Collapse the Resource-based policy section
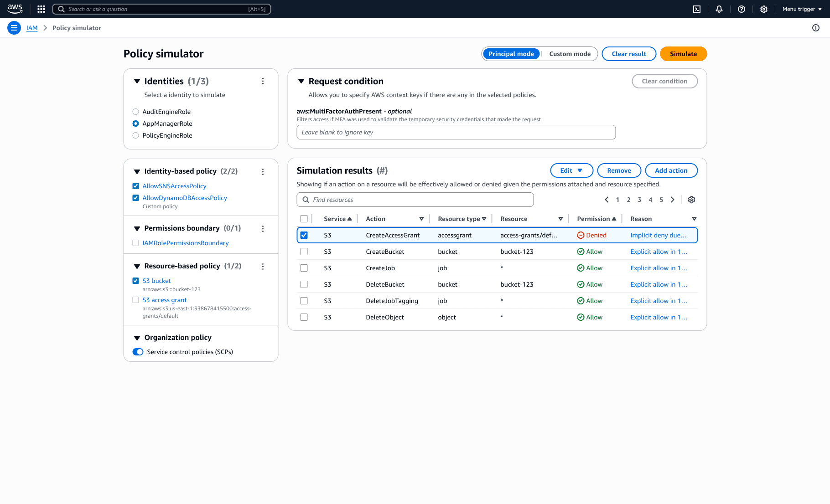The height and width of the screenshot is (504, 830). coord(137,267)
